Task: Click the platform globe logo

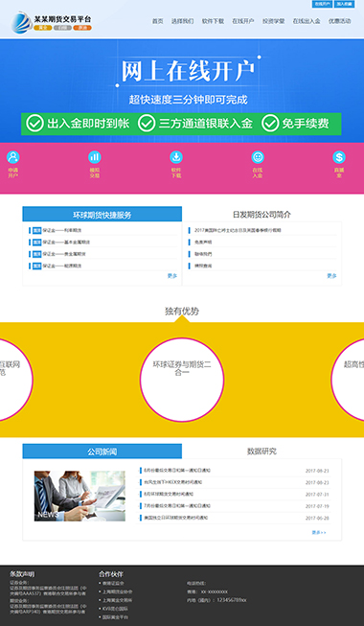Action: coord(21,23)
